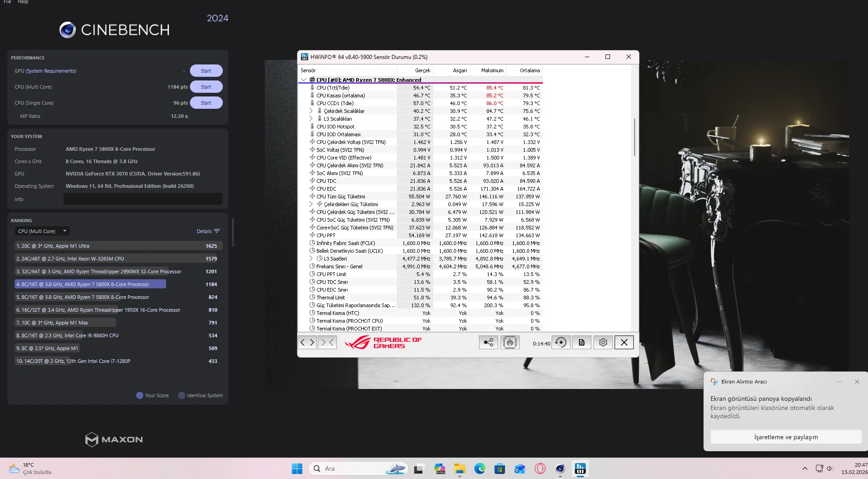Click the HWiNFO vertical scrollbar thumb
This screenshot has height=479, width=868.
coord(634,137)
